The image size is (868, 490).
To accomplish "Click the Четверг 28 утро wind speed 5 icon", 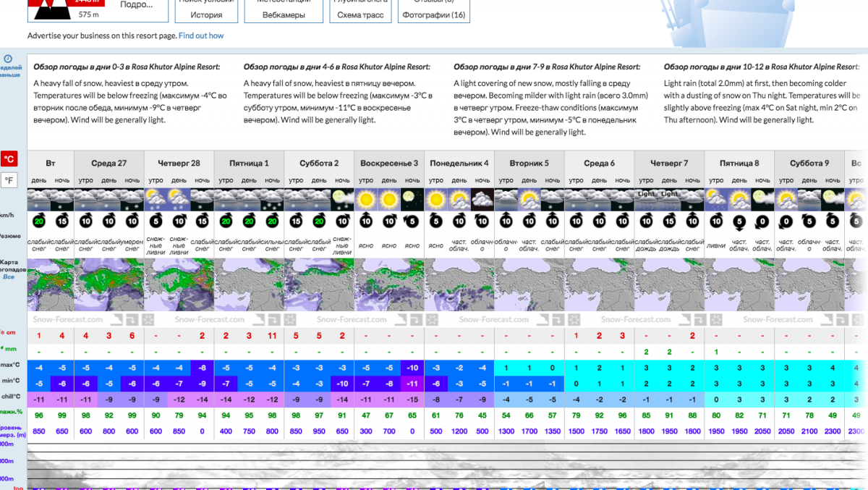I will click(x=156, y=221).
